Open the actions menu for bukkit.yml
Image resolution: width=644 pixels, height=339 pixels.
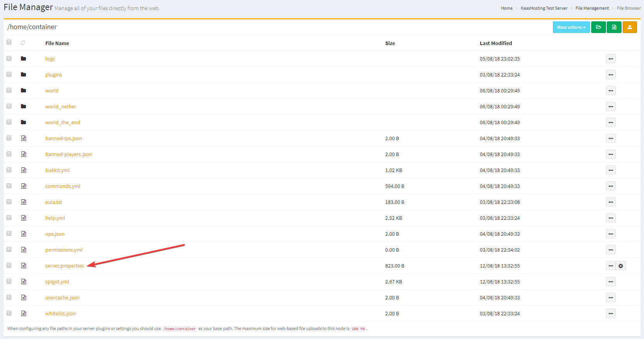click(x=611, y=170)
